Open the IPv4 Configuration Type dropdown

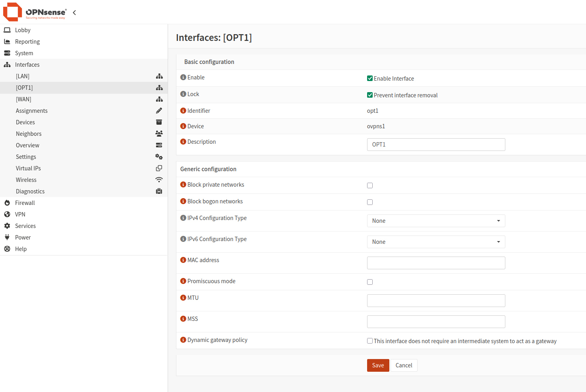[x=436, y=220]
